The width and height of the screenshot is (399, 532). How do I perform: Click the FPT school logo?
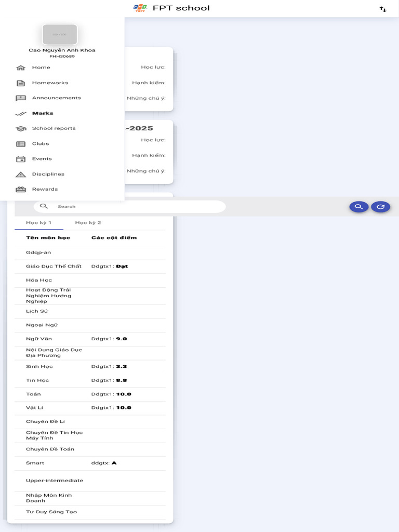coord(140,8)
